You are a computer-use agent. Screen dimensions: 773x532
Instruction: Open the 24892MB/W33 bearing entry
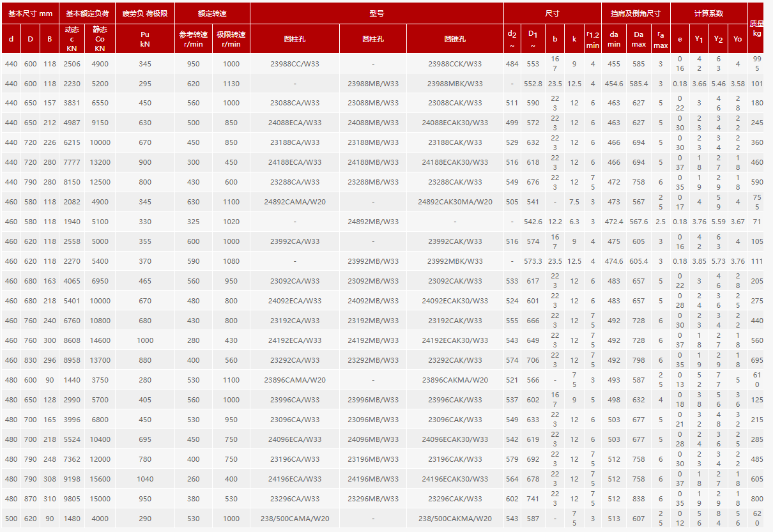click(373, 222)
